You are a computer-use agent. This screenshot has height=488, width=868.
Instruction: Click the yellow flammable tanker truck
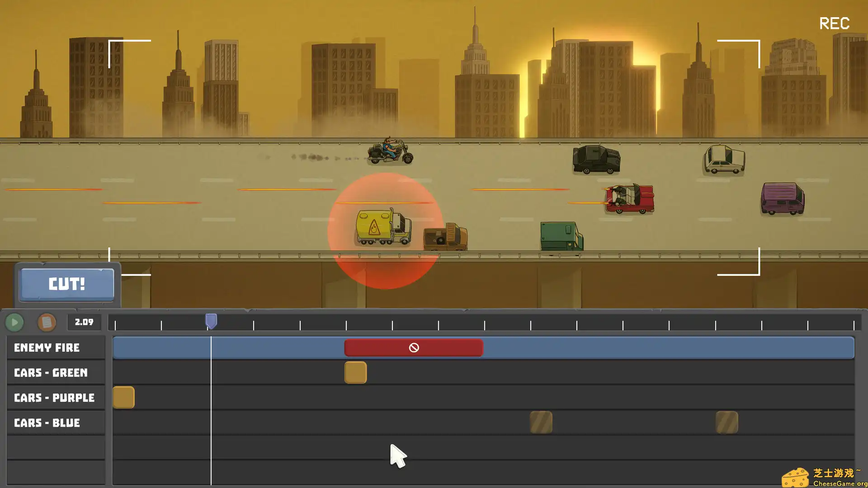(x=382, y=227)
